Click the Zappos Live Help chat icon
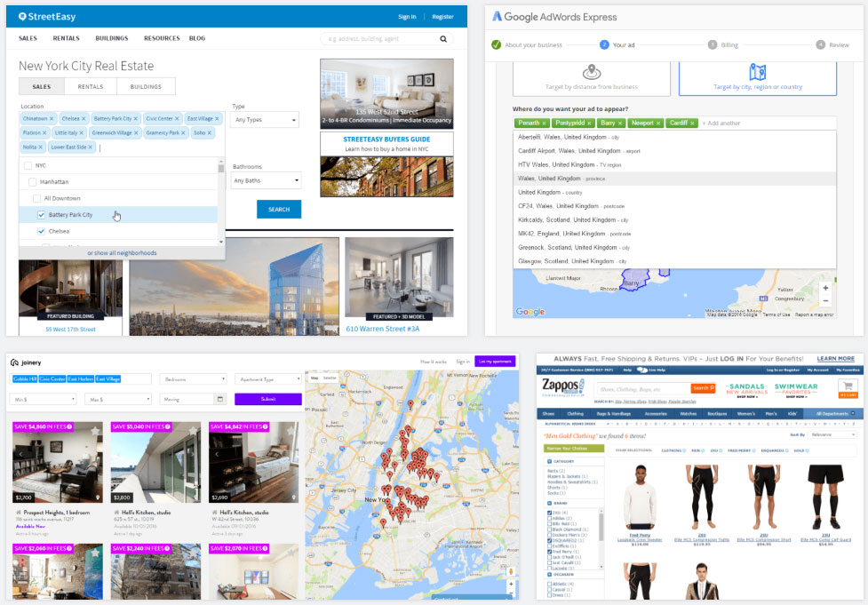 coord(642,370)
